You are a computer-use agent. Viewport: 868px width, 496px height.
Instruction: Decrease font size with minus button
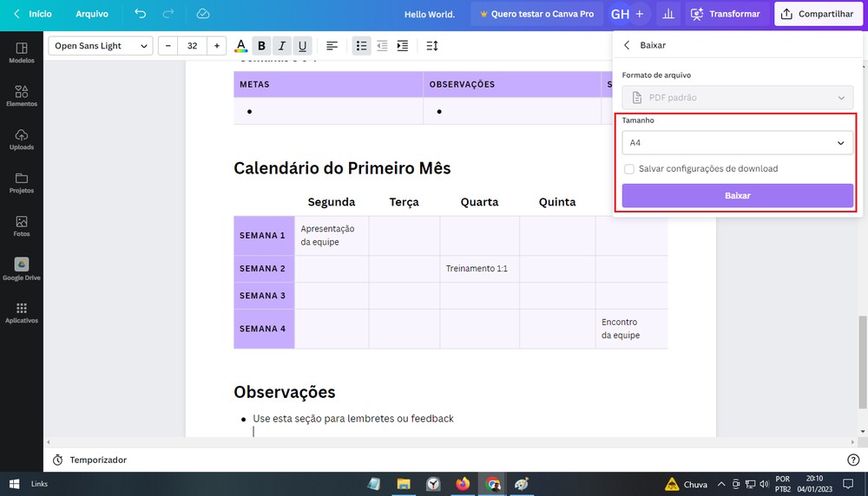tap(168, 46)
